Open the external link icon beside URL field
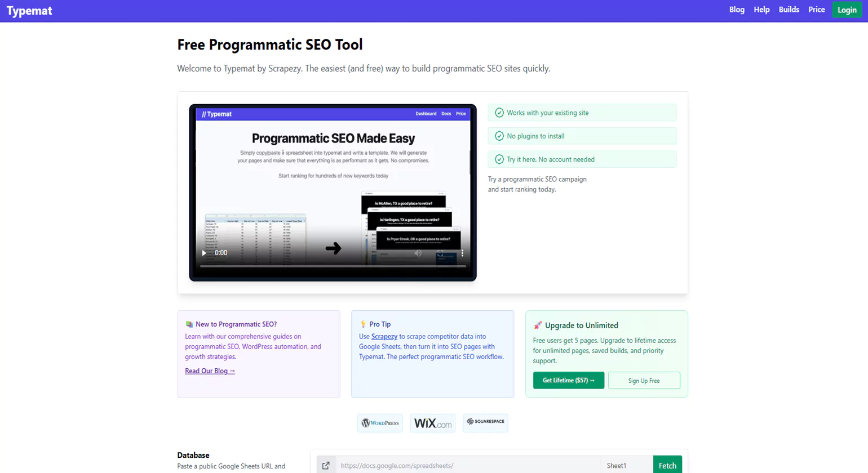868x473 pixels. pos(326,466)
